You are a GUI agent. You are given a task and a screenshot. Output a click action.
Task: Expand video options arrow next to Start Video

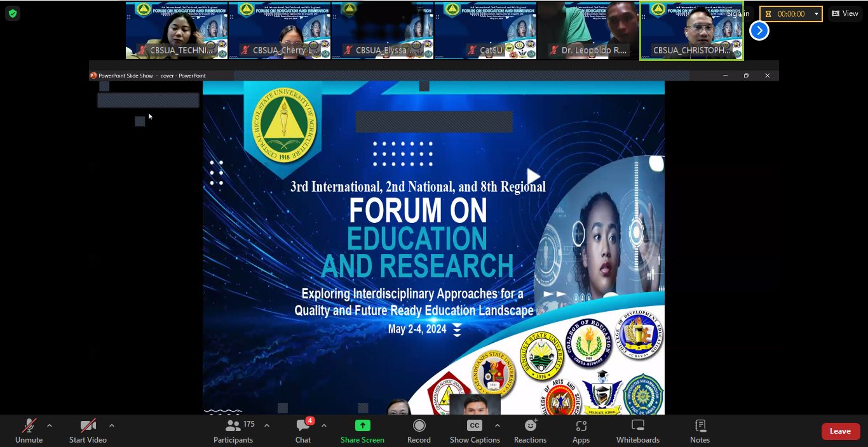[112, 425]
